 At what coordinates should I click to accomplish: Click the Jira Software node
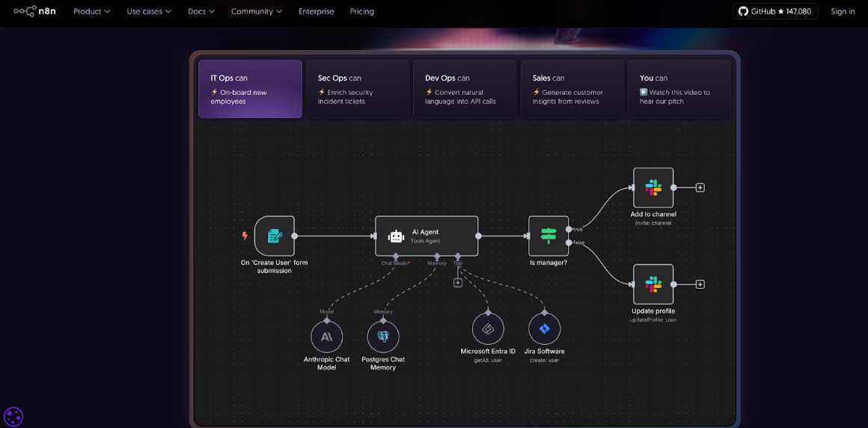click(x=544, y=328)
